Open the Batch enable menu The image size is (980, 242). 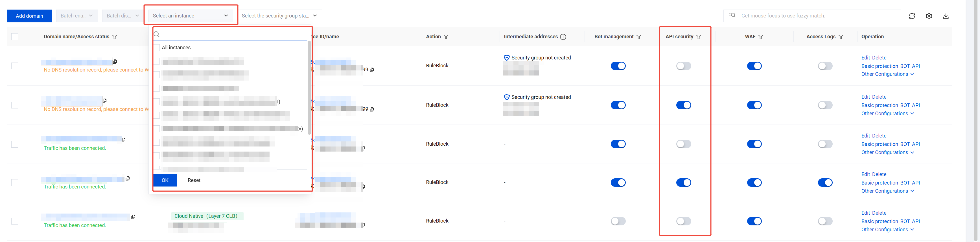coord(77,15)
